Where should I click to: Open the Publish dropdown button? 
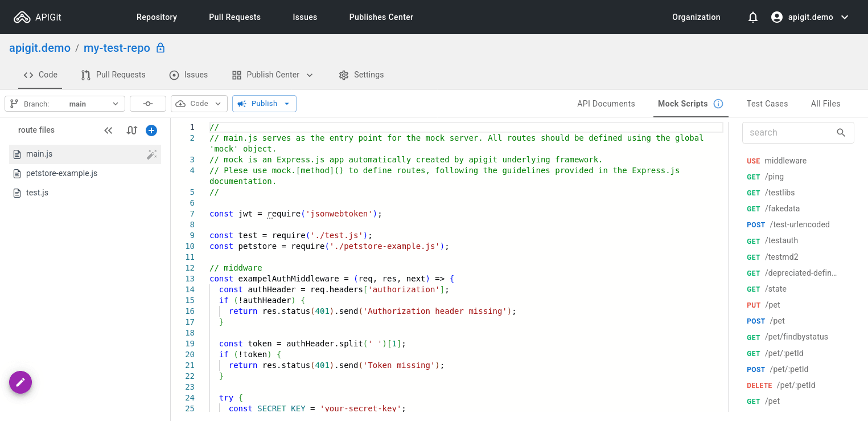tap(264, 104)
